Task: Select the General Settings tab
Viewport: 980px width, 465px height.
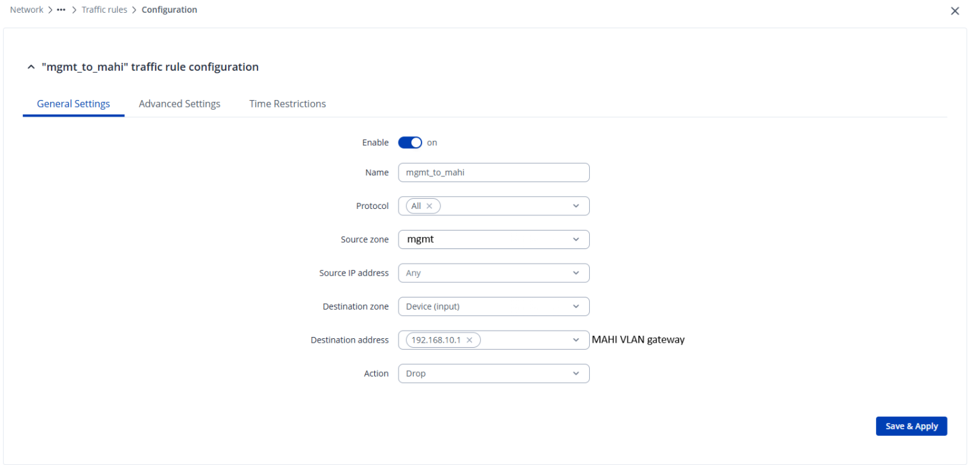Action: click(73, 104)
